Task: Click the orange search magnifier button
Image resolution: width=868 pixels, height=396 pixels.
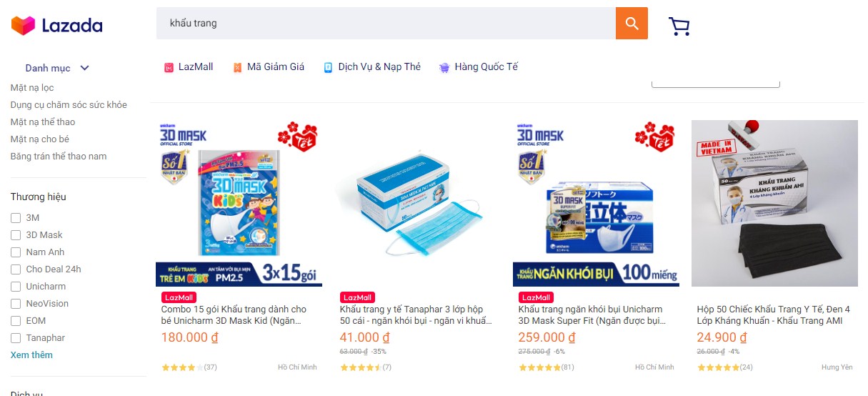Action: pos(632,23)
